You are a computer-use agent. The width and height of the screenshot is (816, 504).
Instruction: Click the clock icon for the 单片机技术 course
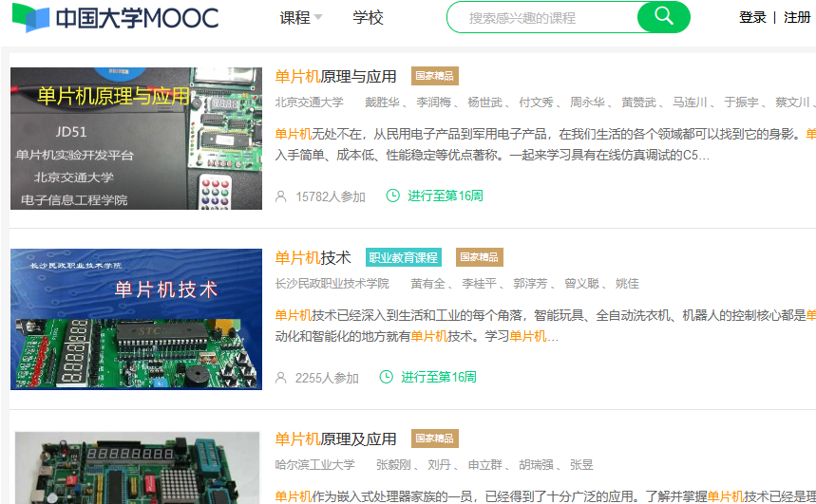pyautogui.click(x=386, y=377)
